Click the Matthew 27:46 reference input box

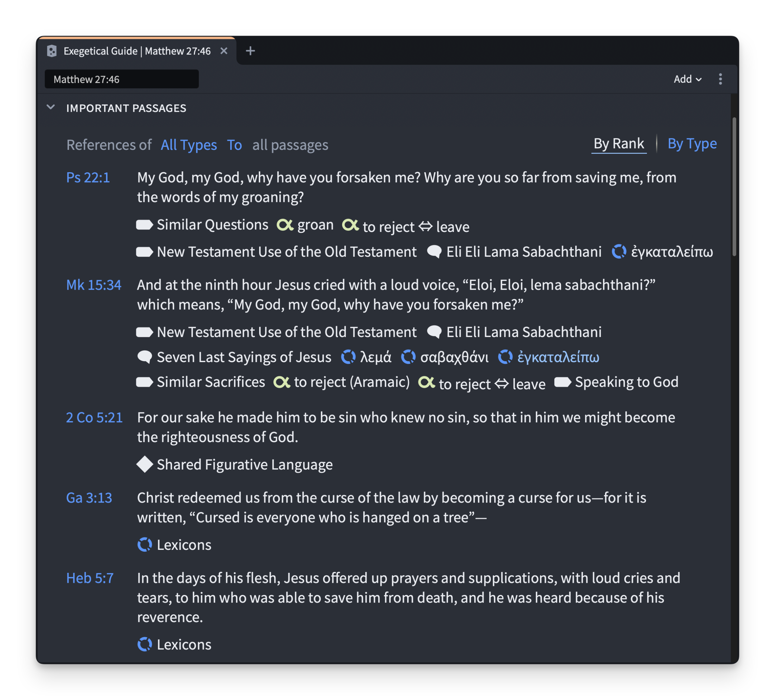[121, 79]
